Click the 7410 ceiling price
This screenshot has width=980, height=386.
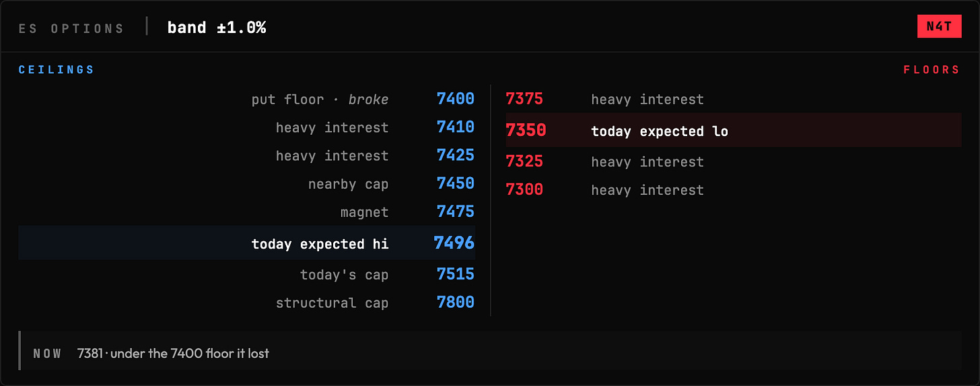pos(456,127)
